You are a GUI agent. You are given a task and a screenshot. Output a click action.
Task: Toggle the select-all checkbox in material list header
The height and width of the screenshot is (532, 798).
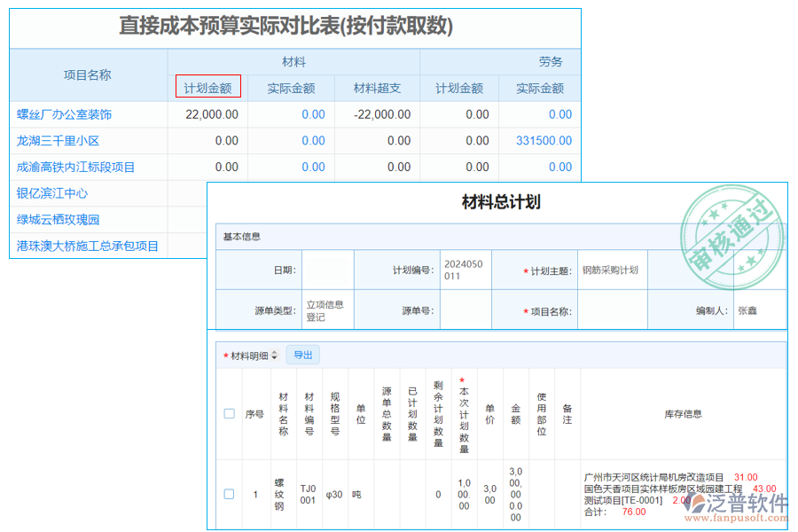coord(228,412)
